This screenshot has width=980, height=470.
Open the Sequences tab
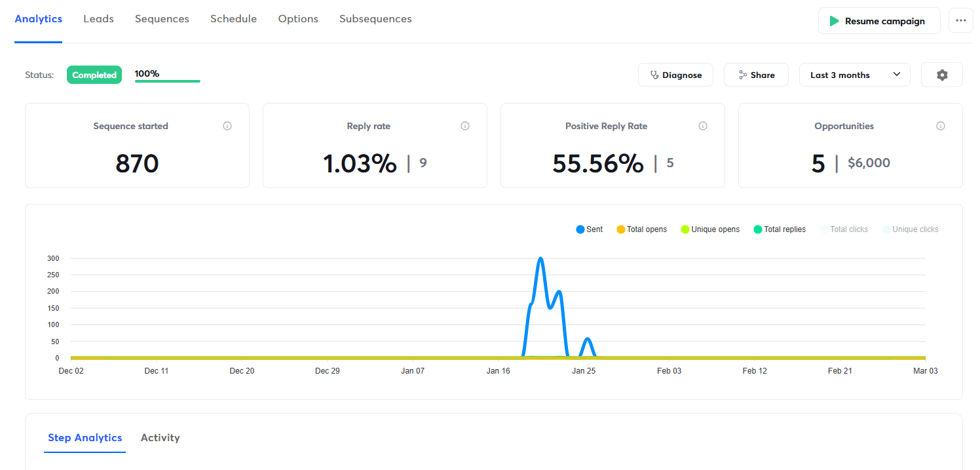[162, 19]
